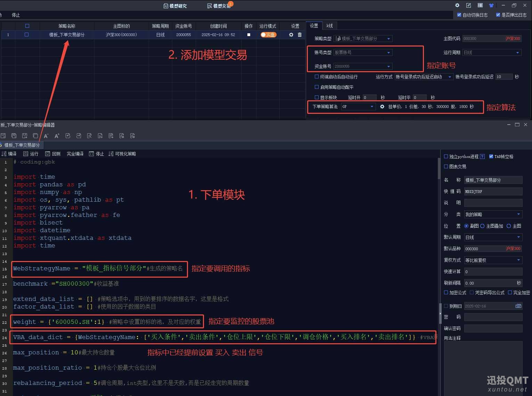Click the save all icon in editor toolbar
The height and width of the screenshot is (396, 532).
coord(14,136)
